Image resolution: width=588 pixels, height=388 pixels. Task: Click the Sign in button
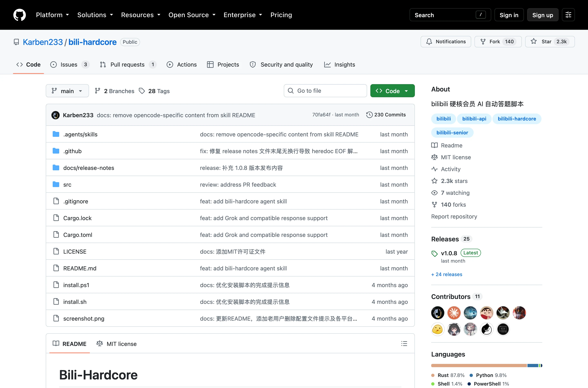(x=509, y=15)
